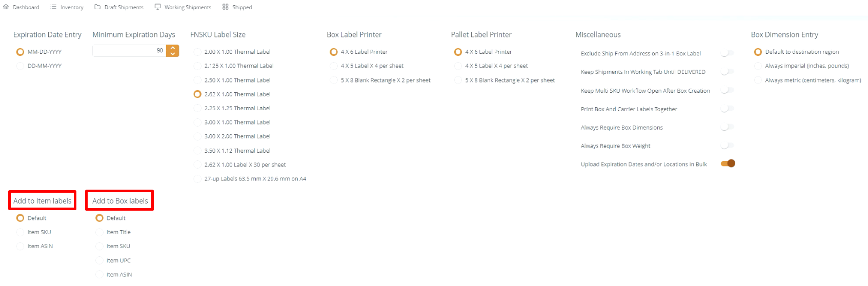
Task: Go to the Draft Shipments tab
Action: (x=124, y=8)
